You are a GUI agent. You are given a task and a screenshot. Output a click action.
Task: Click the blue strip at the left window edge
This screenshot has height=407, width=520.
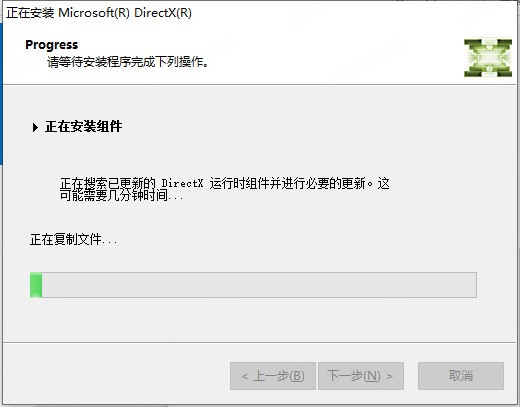pos(1,93)
